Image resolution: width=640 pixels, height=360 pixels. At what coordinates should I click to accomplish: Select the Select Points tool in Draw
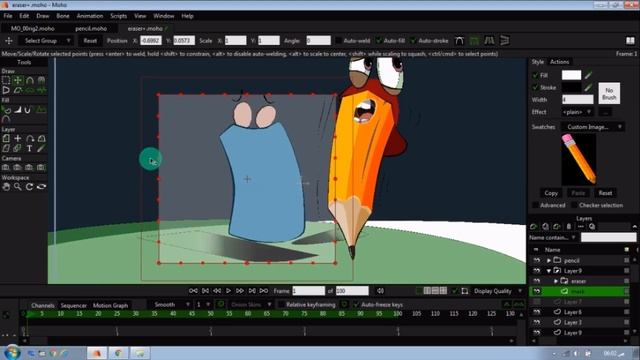click(x=6, y=80)
